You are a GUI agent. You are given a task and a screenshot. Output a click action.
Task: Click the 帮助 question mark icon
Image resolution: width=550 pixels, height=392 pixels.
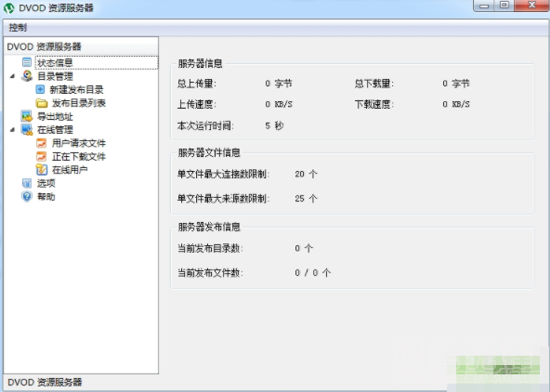click(27, 196)
